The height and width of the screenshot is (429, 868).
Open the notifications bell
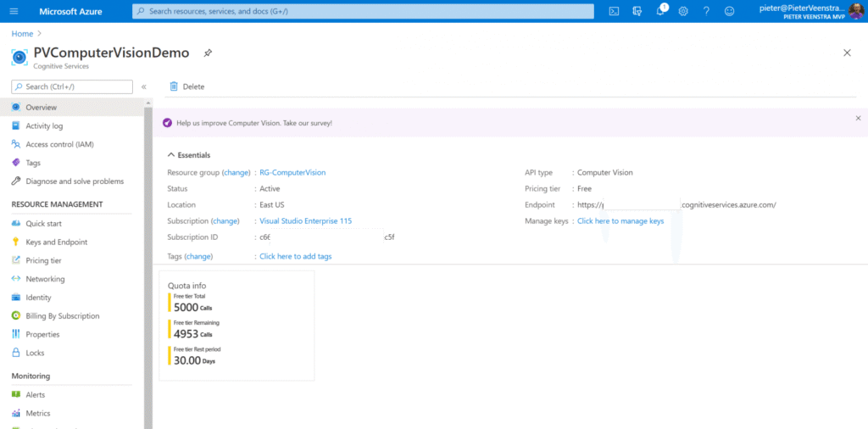(660, 11)
